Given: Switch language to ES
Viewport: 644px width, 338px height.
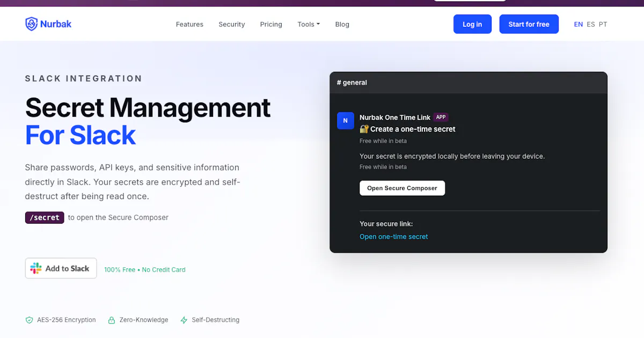Looking at the screenshot, I should (591, 24).
